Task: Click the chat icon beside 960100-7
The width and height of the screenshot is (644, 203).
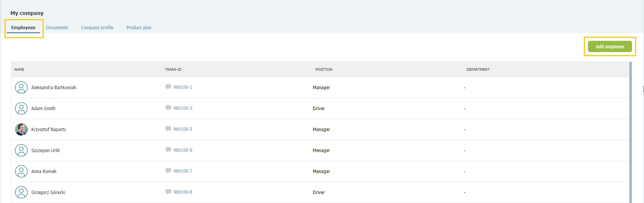Action: coord(168,171)
